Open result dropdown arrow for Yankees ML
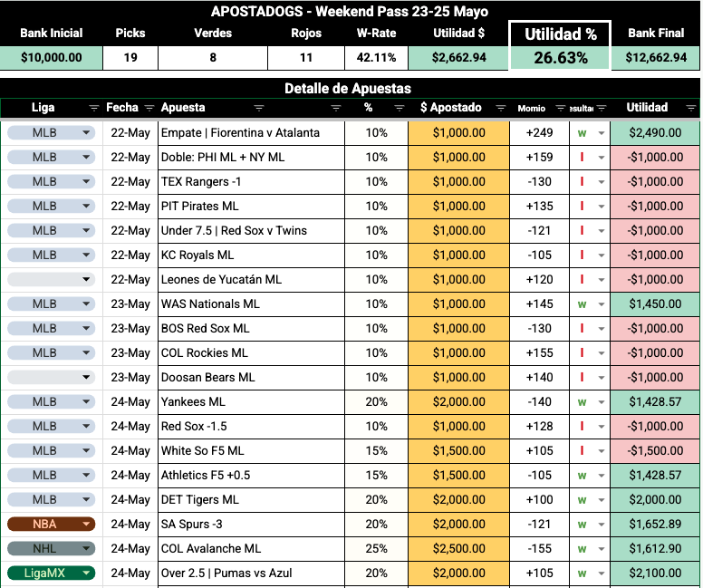The image size is (703, 588). [x=602, y=402]
